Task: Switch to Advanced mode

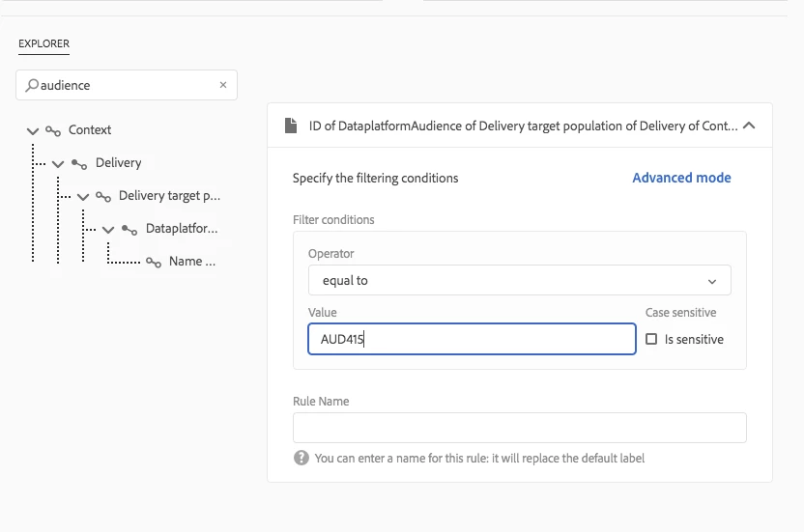Action: tap(681, 178)
